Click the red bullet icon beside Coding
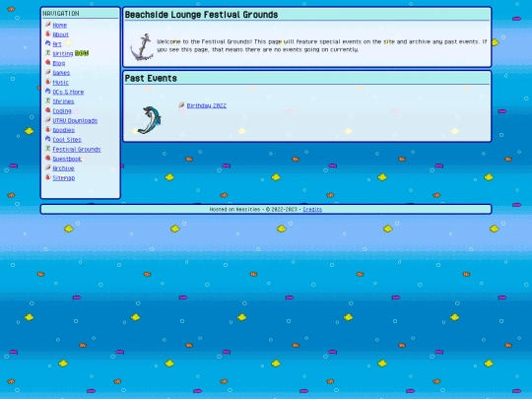532x399 pixels. (48, 110)
